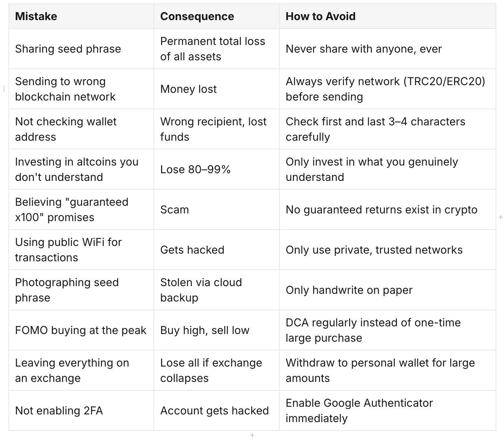Select the FOMO buying at the peak cell
Screen dimensions: 504x440
point(81,330)
